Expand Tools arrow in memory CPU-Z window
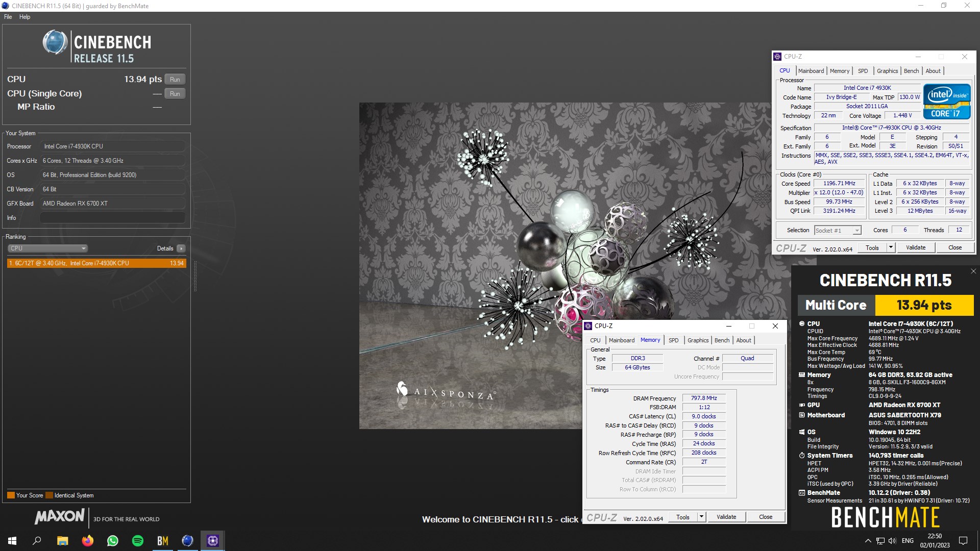This screenshot has width=980, height=551. pos(701,517)
